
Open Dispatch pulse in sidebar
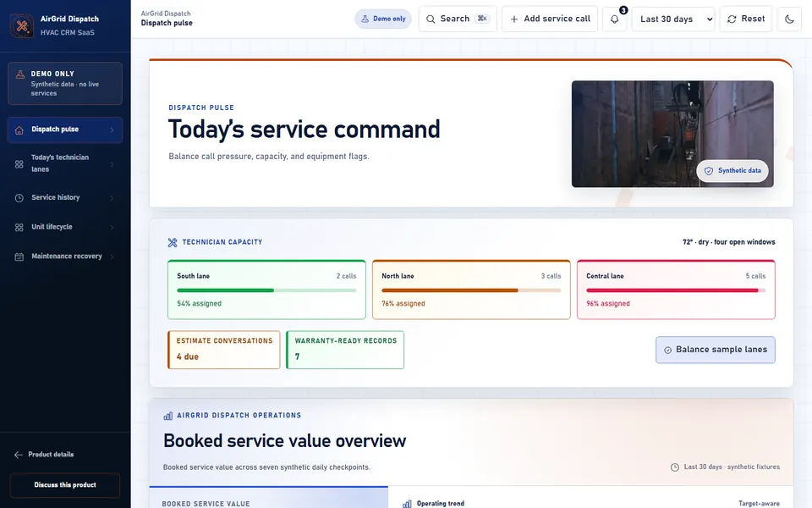65,130
